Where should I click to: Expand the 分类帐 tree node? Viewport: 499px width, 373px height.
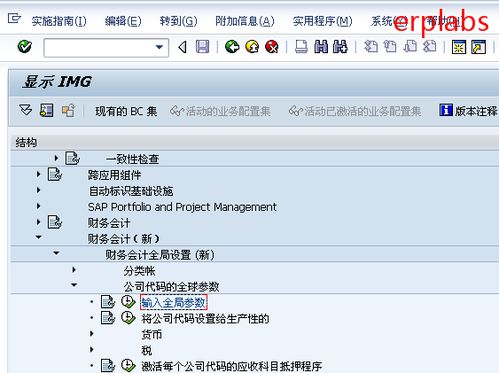tap(74, 269)
